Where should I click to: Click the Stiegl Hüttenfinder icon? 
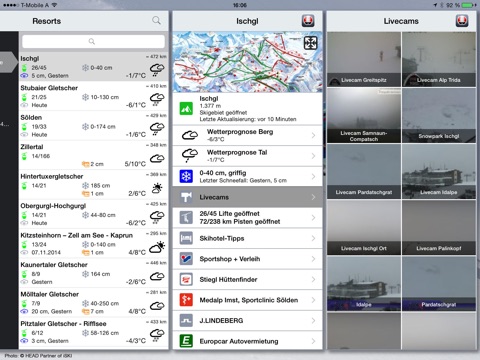point(186,280)
